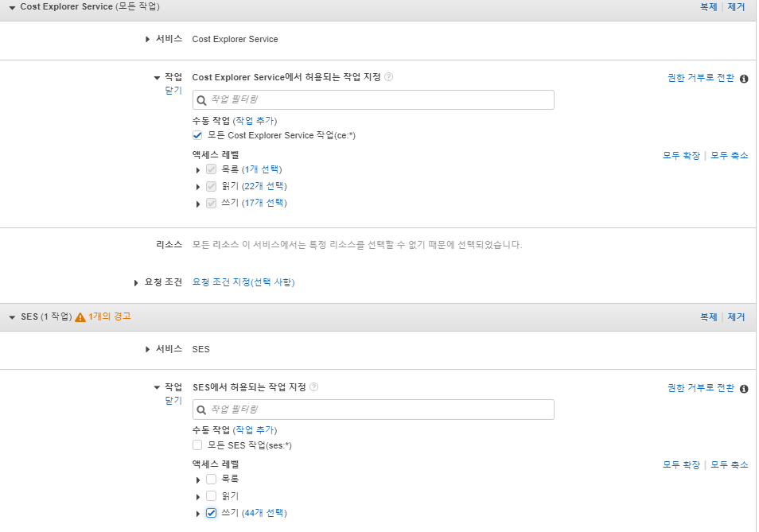The image size is (759, 532).
Task: Click 요청 조건 지정(선택 사항) link
Action: point(243,282)
